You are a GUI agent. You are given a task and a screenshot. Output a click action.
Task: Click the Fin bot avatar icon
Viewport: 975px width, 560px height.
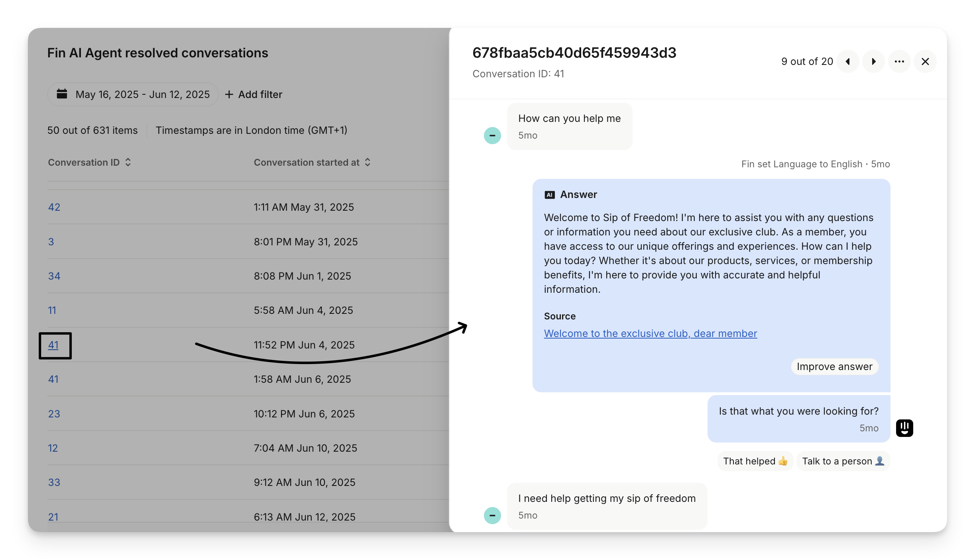point(904,428)
